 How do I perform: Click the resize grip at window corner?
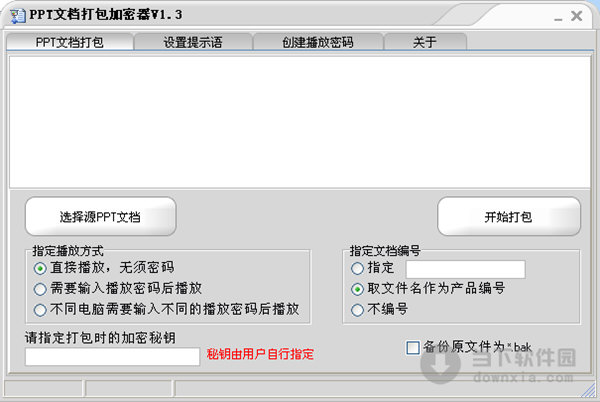[x=589, y=391]
